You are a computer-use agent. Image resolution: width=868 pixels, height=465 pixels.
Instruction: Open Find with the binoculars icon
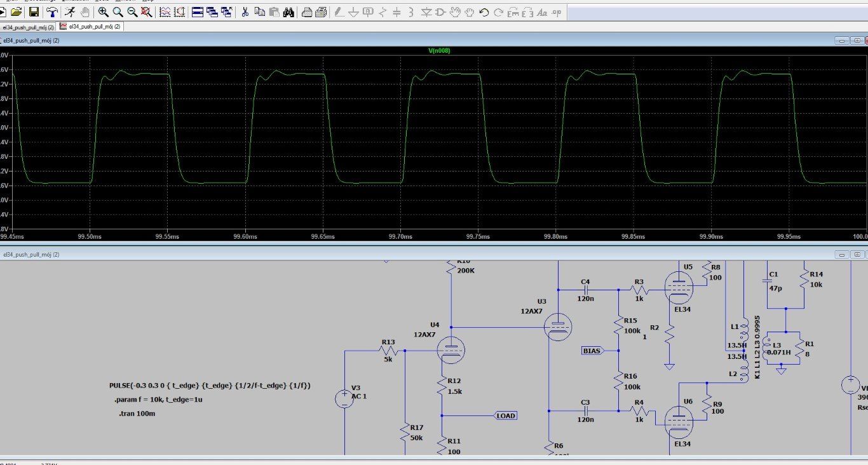(288, 12)
